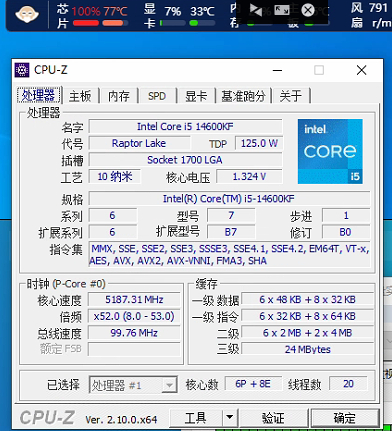Open the 关于 tab
392x431 pixels.
(291, 96)
